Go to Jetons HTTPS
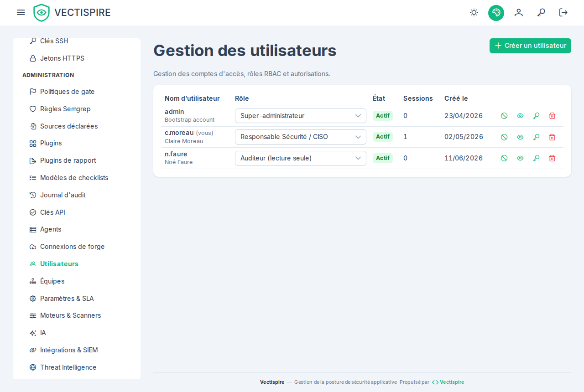584x392 pixels. (x=77, y=58)
